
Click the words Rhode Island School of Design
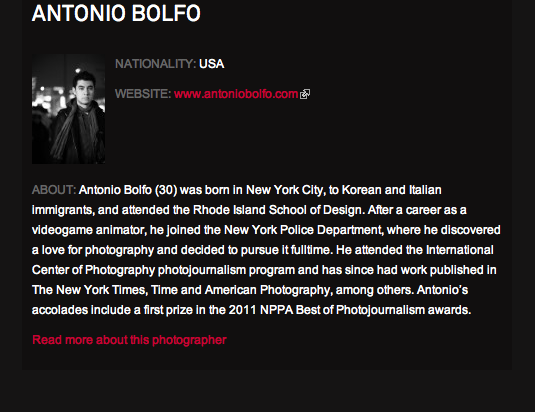coord(277,210)
